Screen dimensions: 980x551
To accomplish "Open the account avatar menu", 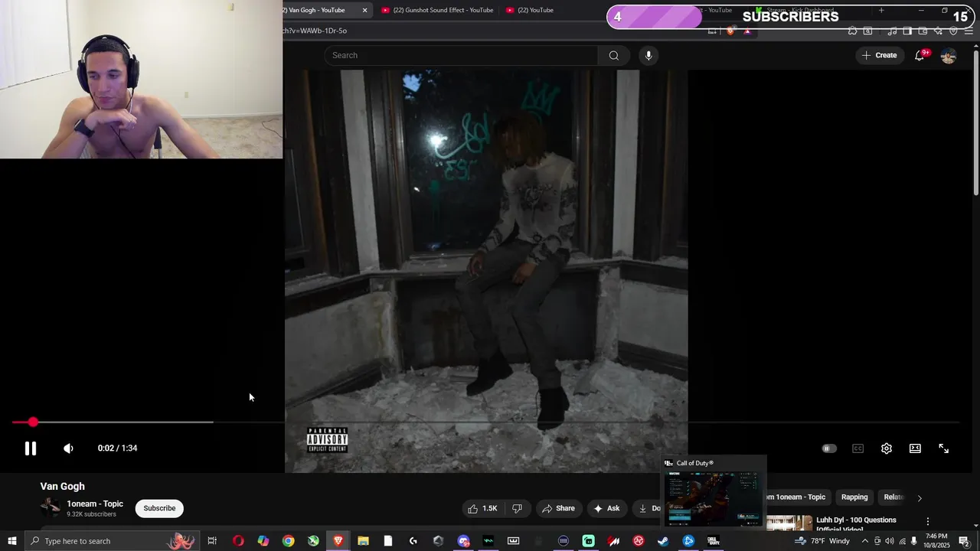I will pyautogui.click(x=949, y=56).
